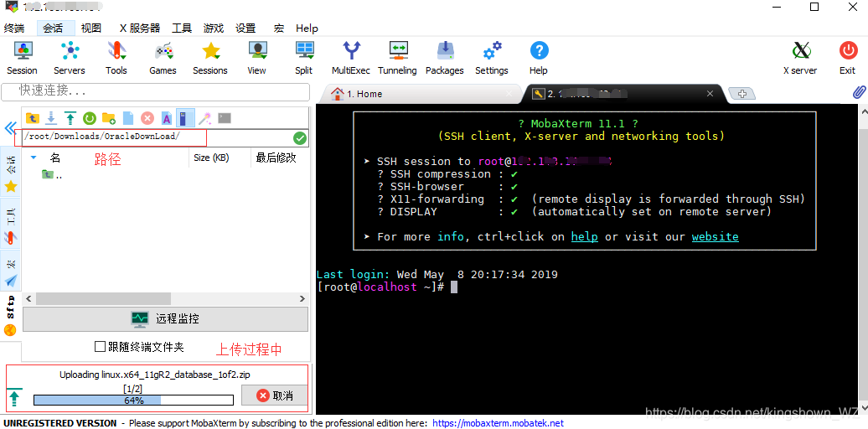Collapse the sidebar with double-chevron arrow
868x429 pixels.
[11, 128]
